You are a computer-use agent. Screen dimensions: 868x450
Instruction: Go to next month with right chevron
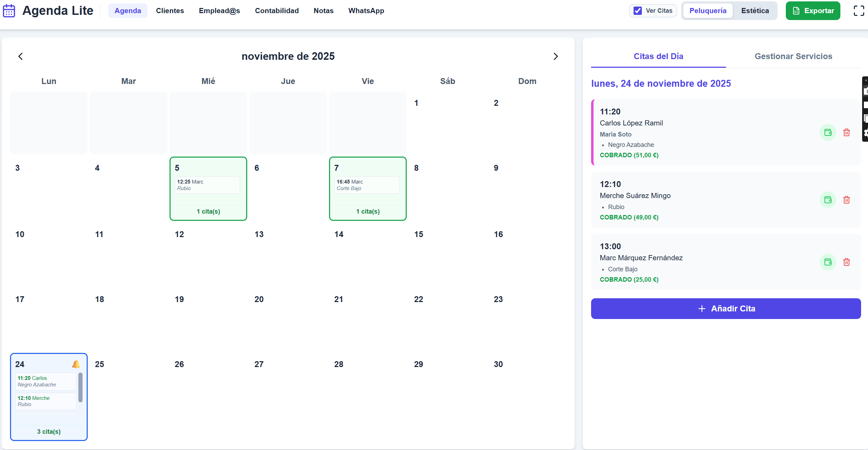(556, 56)
